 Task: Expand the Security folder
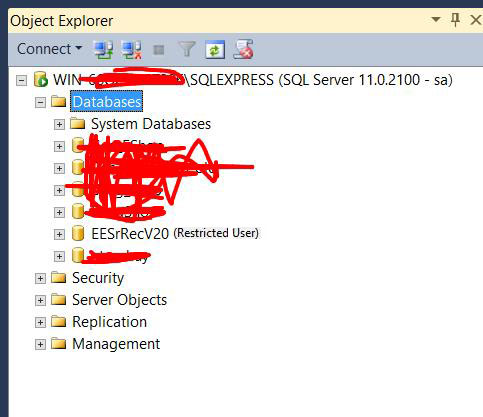click(x=40, y=278)
